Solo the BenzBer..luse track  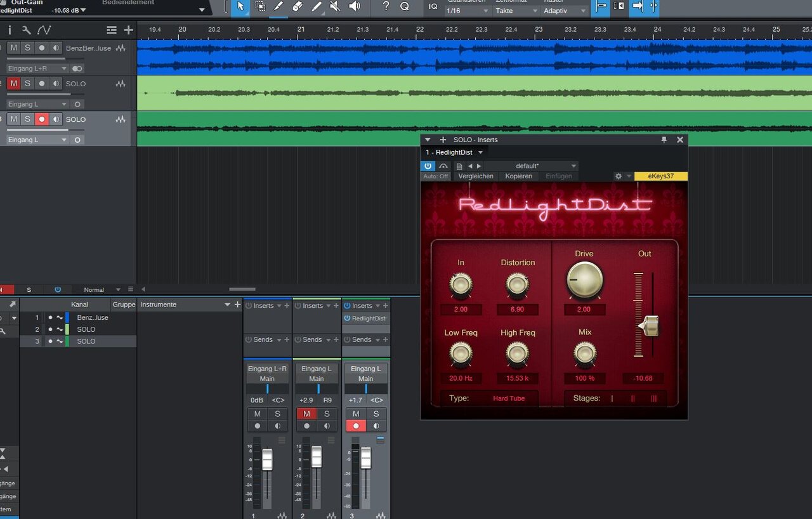pyautogui.click(x=27, y=48)
